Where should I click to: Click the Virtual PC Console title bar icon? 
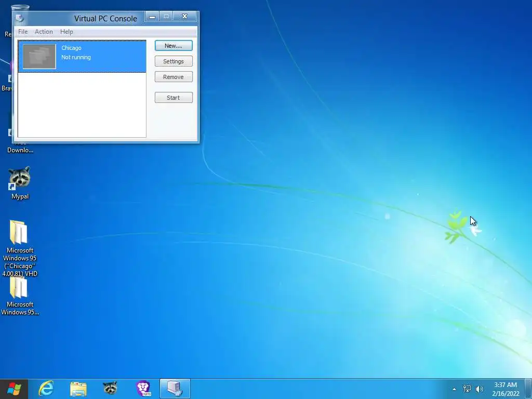[19, 18]
